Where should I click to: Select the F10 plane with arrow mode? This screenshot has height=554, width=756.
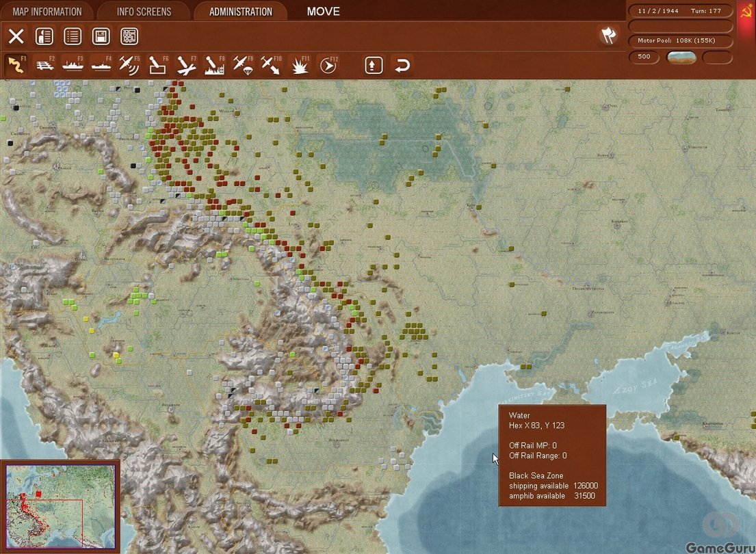coord(271,65)
